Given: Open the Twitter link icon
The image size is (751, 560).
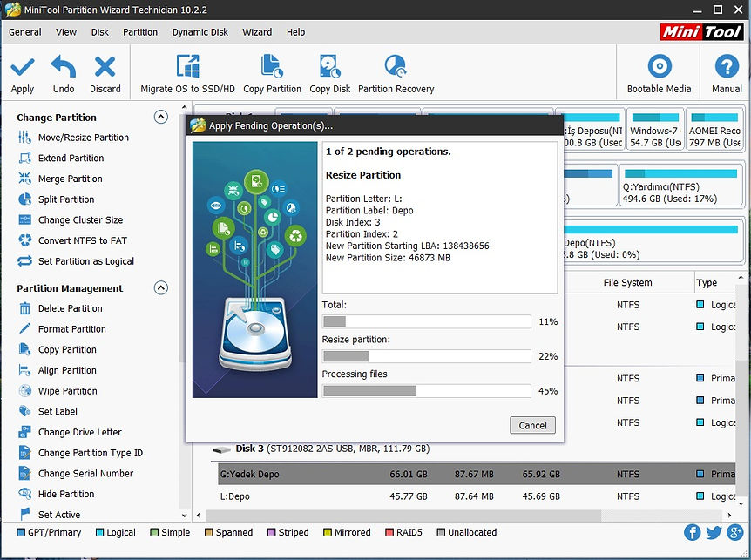Looking at the screenshot, I should click(714, 532).
